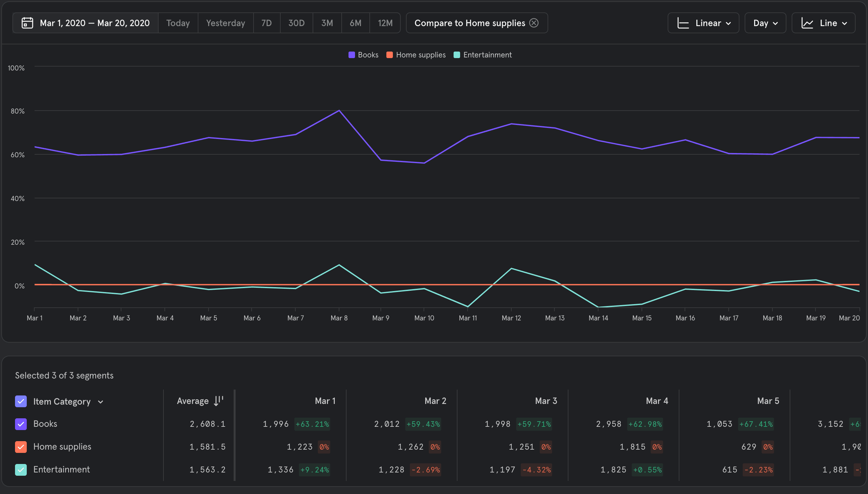
Task: Uncheck the Home supplies segment checkbox
Action: click(x=21, y=447)
